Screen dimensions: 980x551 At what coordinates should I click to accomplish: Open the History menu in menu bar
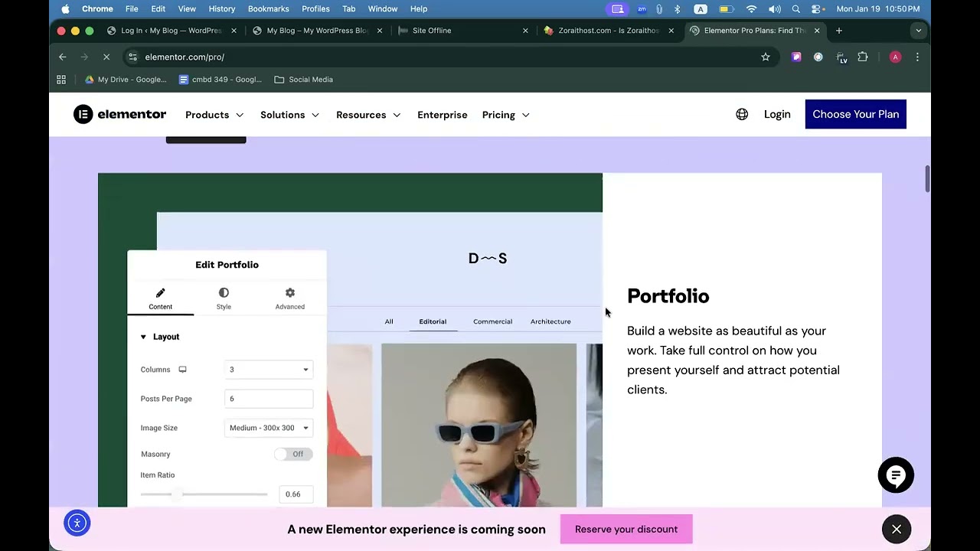222,8
